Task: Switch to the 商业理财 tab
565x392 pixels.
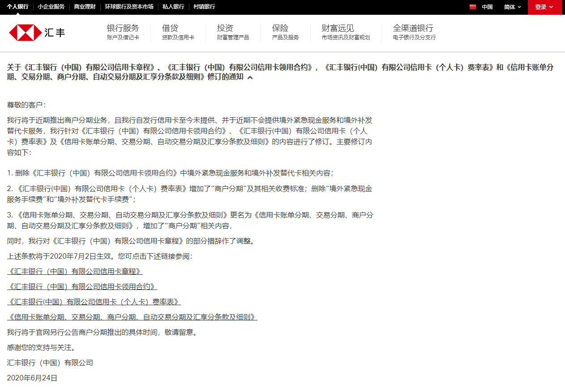Action: 85,7
